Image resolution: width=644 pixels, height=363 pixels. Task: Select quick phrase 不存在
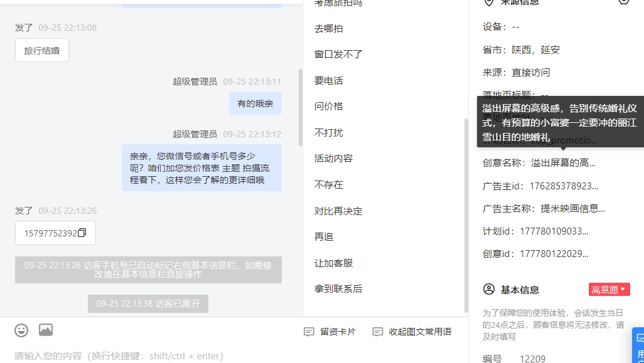pyautogui.click(x=328, y=184)
